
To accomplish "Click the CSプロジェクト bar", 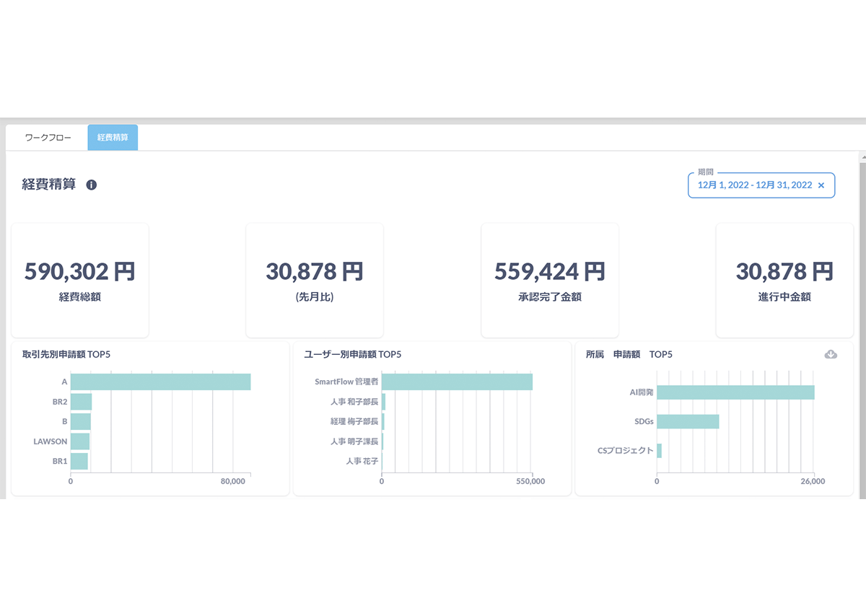I will [x=659, y=451].
